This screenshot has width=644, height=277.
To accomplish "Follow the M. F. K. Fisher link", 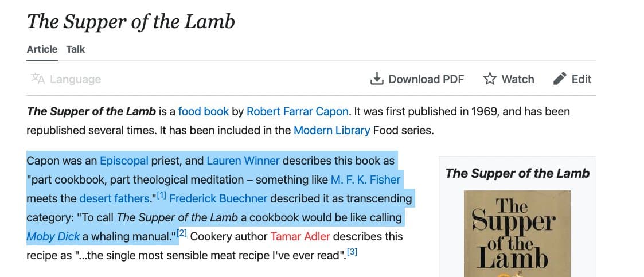I will coord(365,180).
